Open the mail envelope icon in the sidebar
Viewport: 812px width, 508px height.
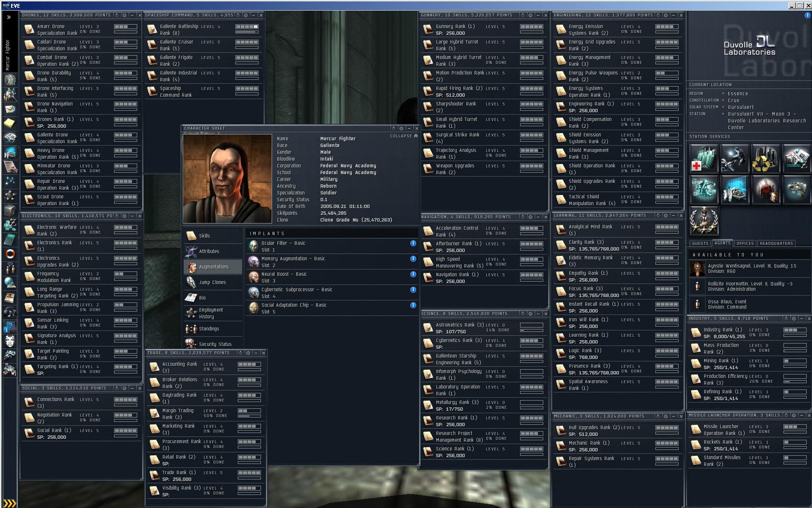[10, 109]
